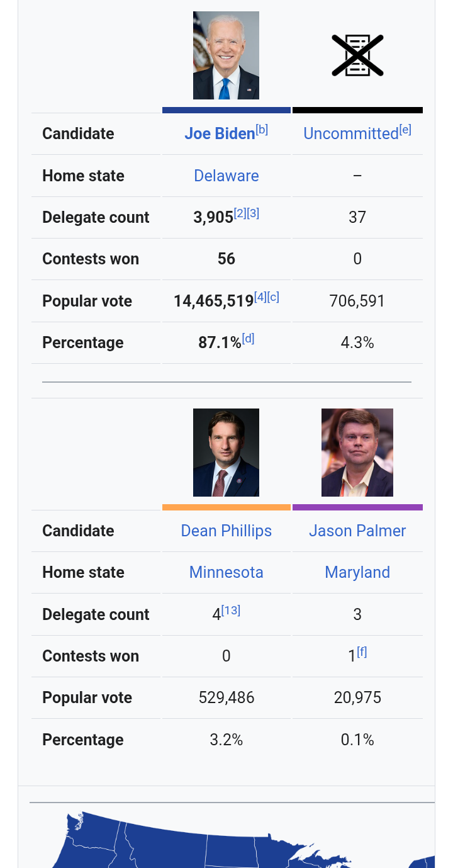This screenshot has width=453, height=868.
Task: Open Joe Biden's portrait photo
Action: click(x=226, y=55)
